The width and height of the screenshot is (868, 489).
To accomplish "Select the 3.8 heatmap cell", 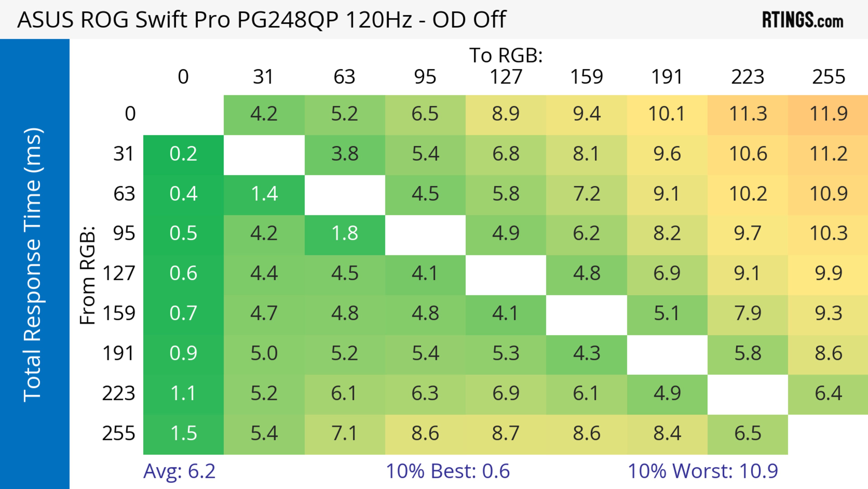I will click(345, 155).
